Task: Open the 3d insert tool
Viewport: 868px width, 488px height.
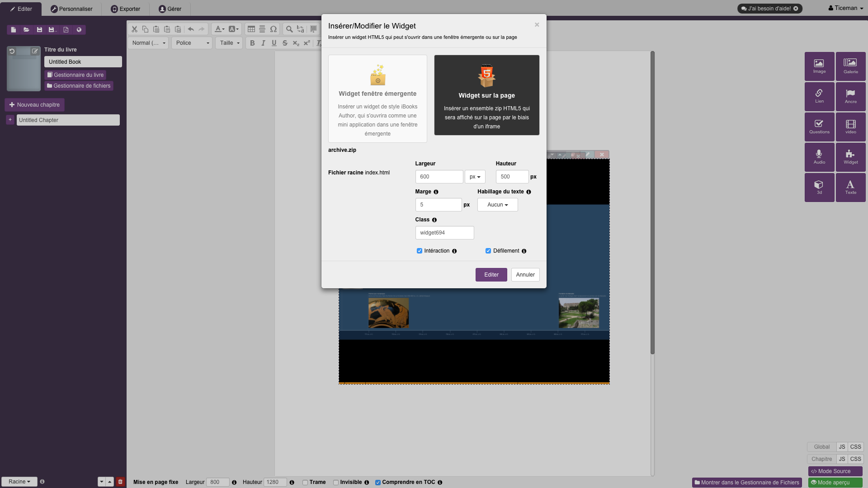Action: (819, 188)
